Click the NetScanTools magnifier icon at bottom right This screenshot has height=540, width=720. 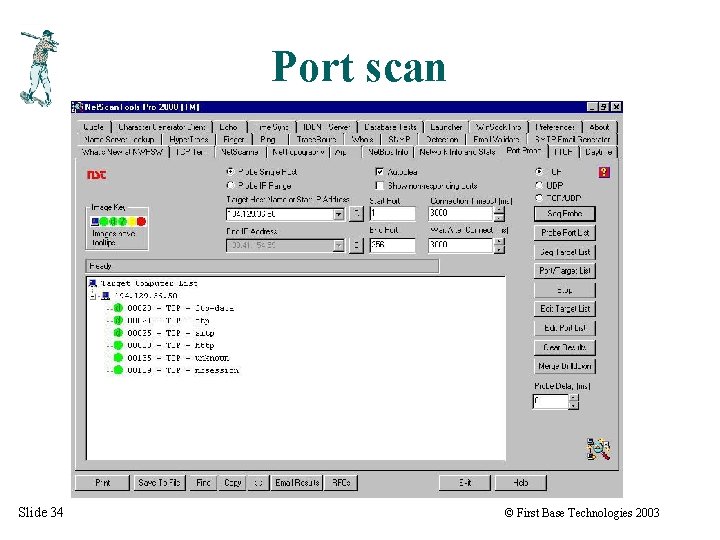(x=598, y=449)
